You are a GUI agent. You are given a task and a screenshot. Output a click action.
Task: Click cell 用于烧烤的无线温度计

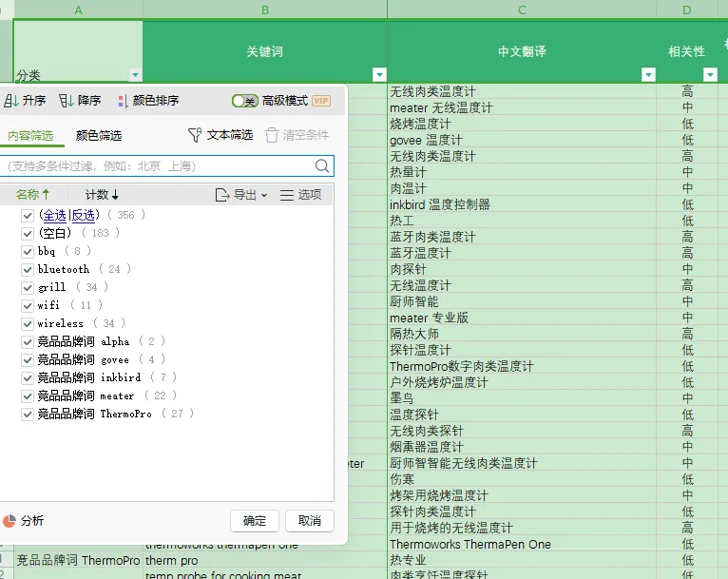tap(522, 528)
